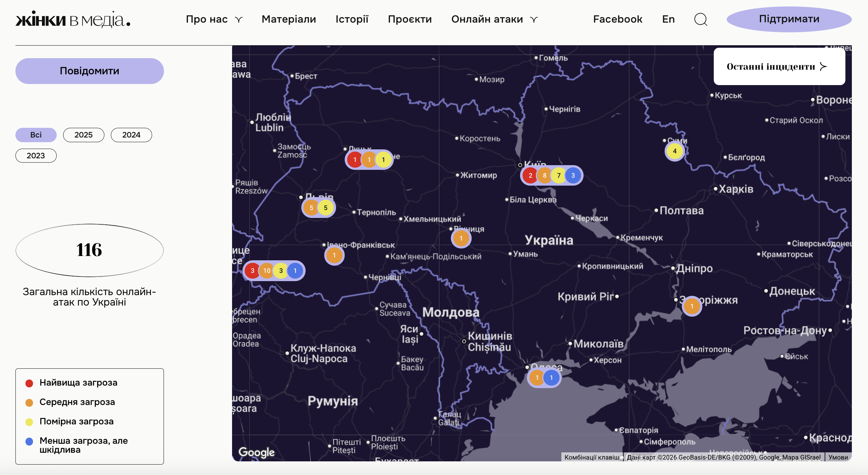Click the Повідомити button

point(90,71)
